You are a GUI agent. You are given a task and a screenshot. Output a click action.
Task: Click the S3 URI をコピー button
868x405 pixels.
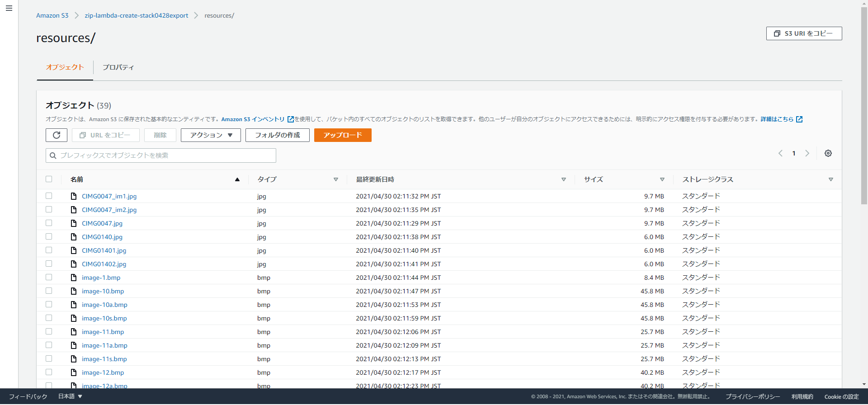804,33
